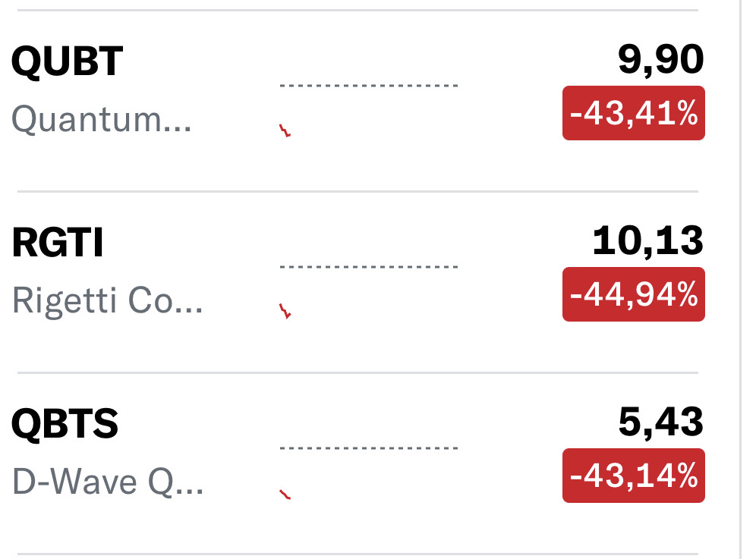Click the truncated "Quantum..." company name
This screenshot has height=559, width=756.
(102, 120)
